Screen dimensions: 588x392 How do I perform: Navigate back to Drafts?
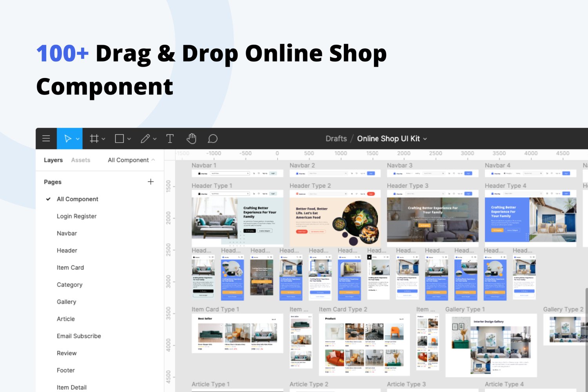tap(336, 138)
